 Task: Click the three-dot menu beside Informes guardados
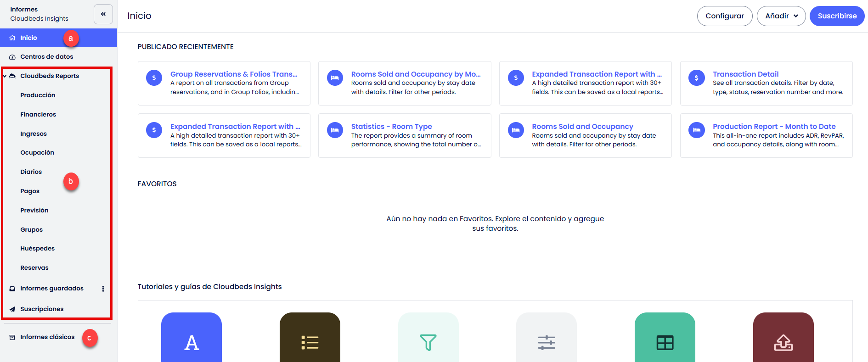(x=103, y=289)
